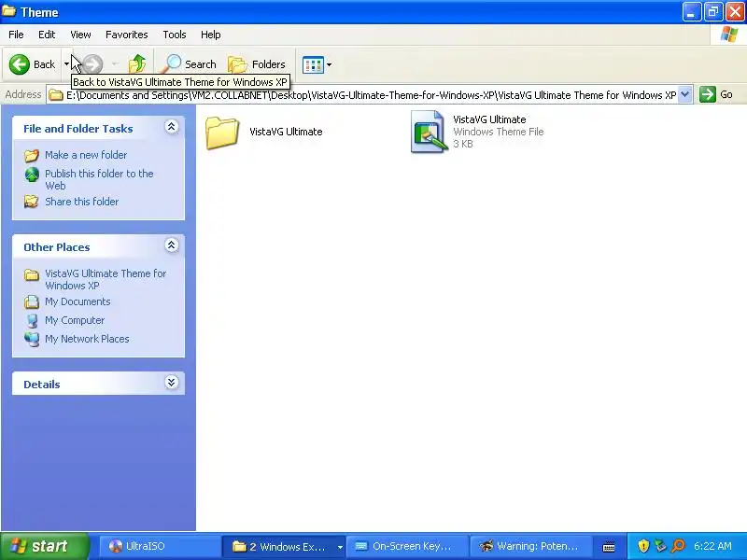Click the Address bar folder icon

pos(56,95)
